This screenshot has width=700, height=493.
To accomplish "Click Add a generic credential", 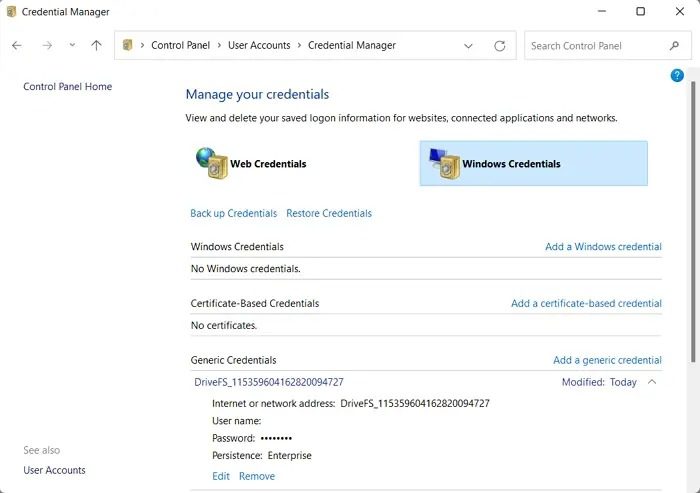I will pyautogui.click(x=607, y=360).
